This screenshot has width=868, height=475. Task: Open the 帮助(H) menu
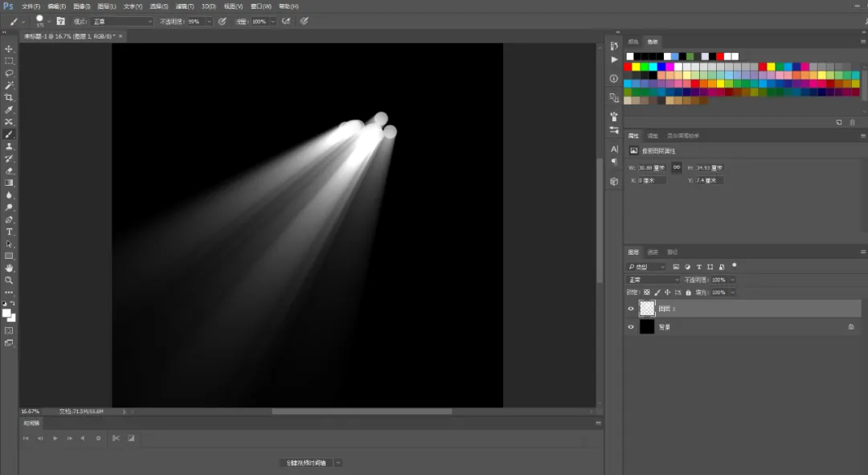(x=289, y=6)
